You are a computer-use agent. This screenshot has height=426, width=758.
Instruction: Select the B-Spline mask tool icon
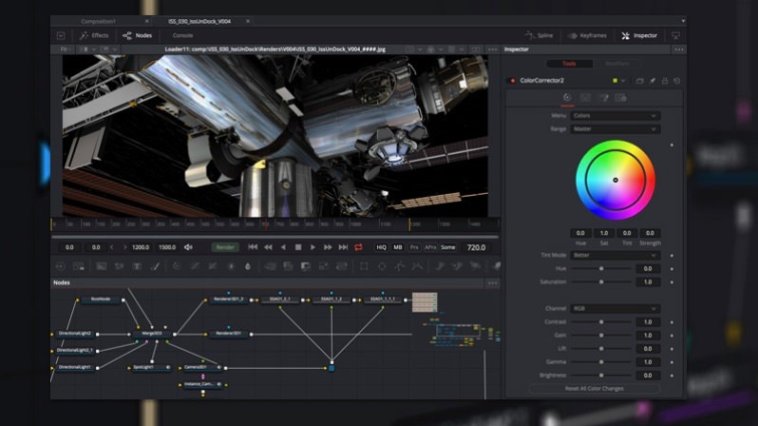(x=417, y=266)
